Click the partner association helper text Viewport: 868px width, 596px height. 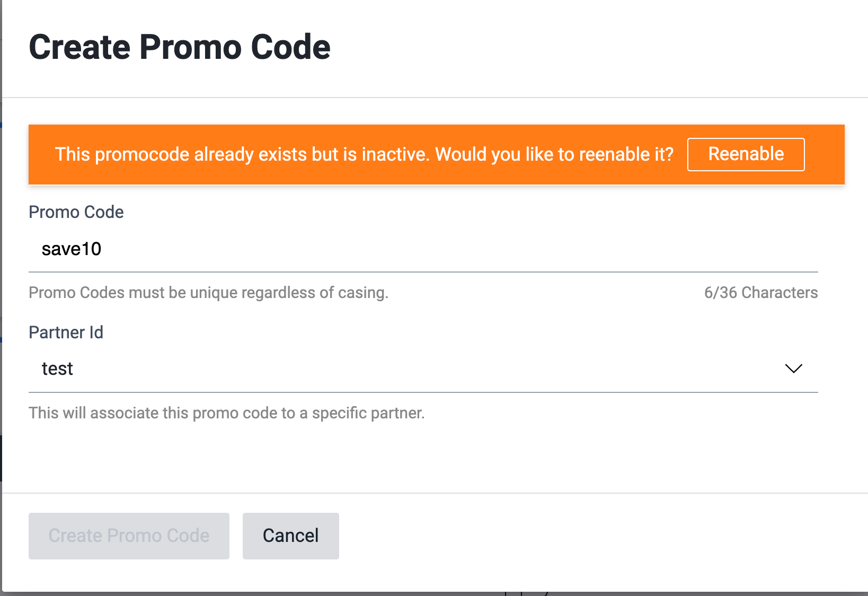pyautogui.click(x=227, y=413)
